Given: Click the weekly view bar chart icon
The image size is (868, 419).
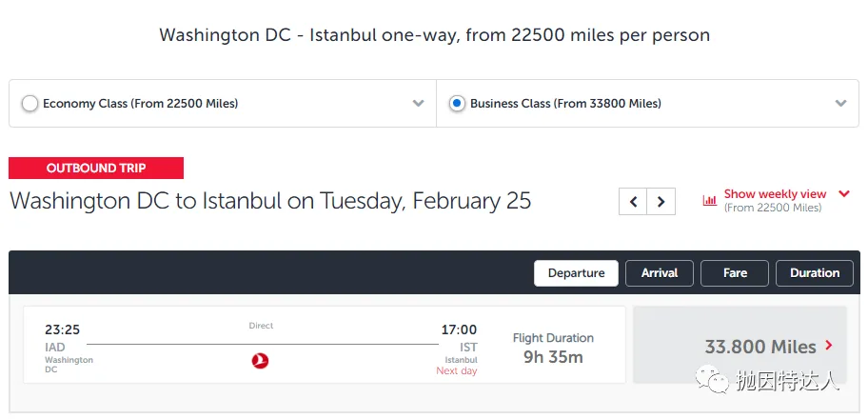Looking at the screenshot, I should (710, 201).
